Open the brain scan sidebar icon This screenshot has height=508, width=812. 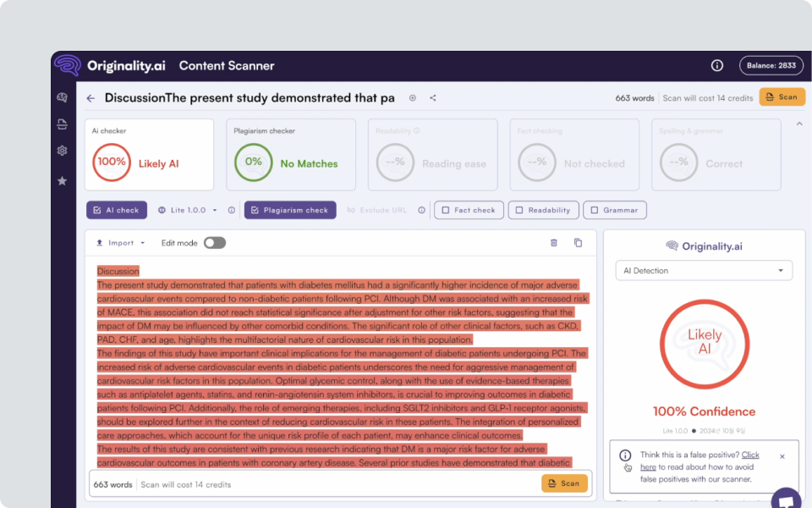62,97
